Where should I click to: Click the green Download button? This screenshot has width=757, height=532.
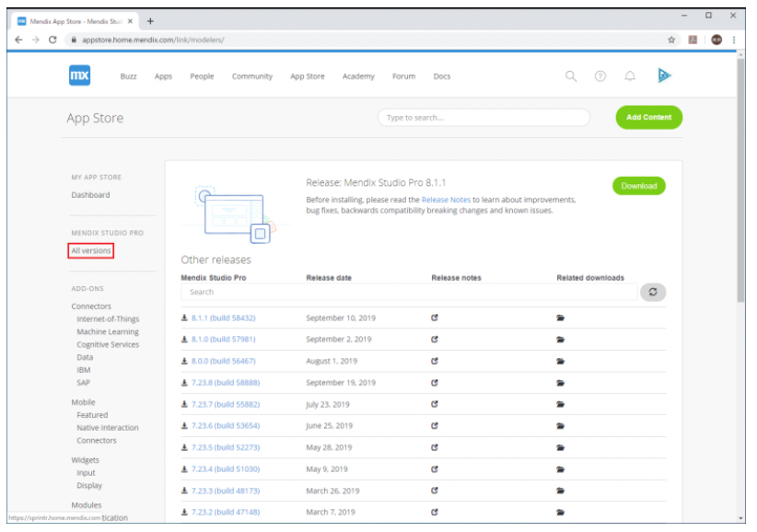[639, 186]
